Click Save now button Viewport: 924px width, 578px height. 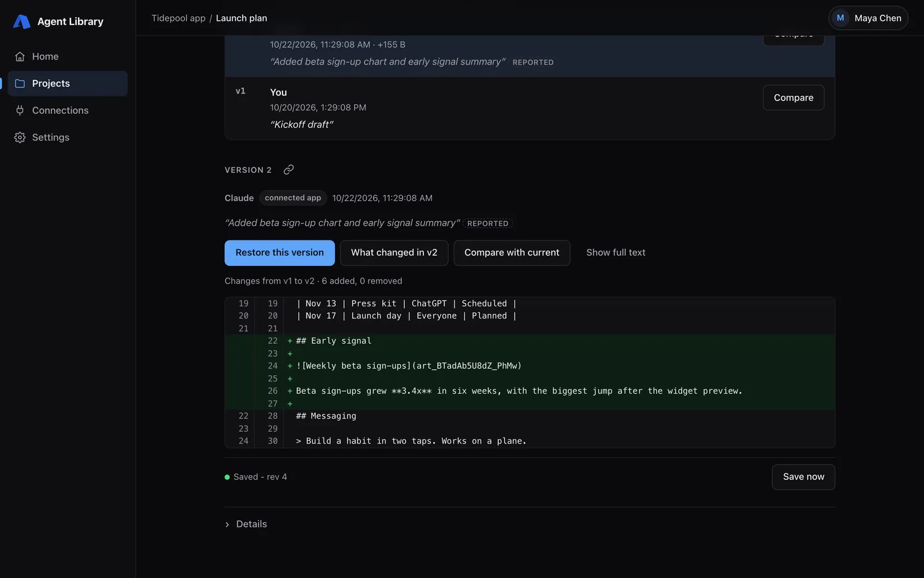[803, 477]
